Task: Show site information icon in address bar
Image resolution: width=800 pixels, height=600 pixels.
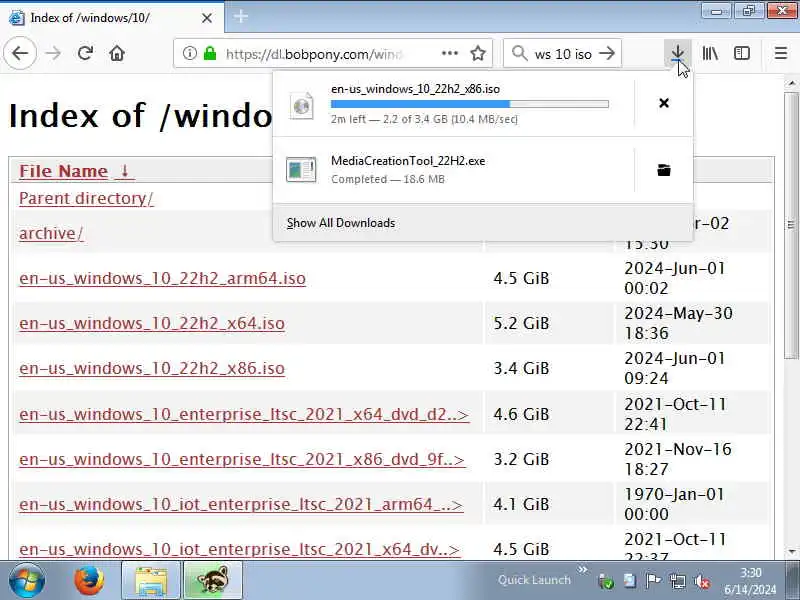Action: point(190,53)
